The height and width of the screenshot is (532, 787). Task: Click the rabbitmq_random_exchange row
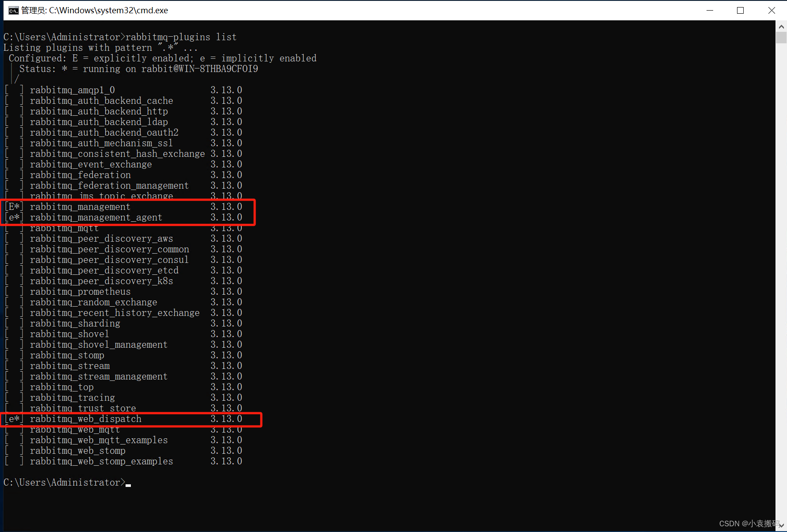(124, 302)
